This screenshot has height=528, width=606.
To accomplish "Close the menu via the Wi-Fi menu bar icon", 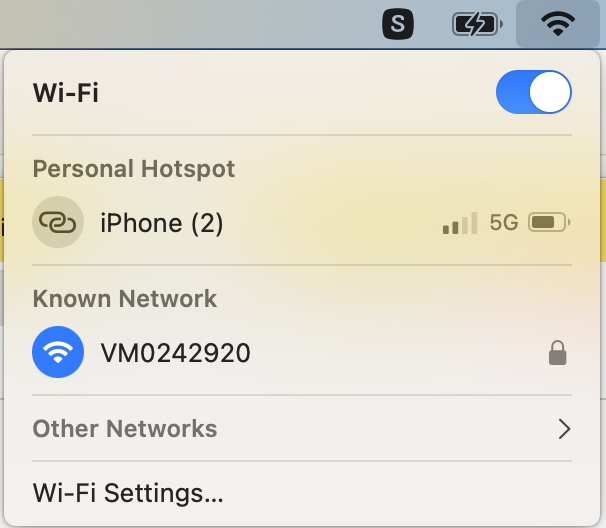I will [558, 24].
